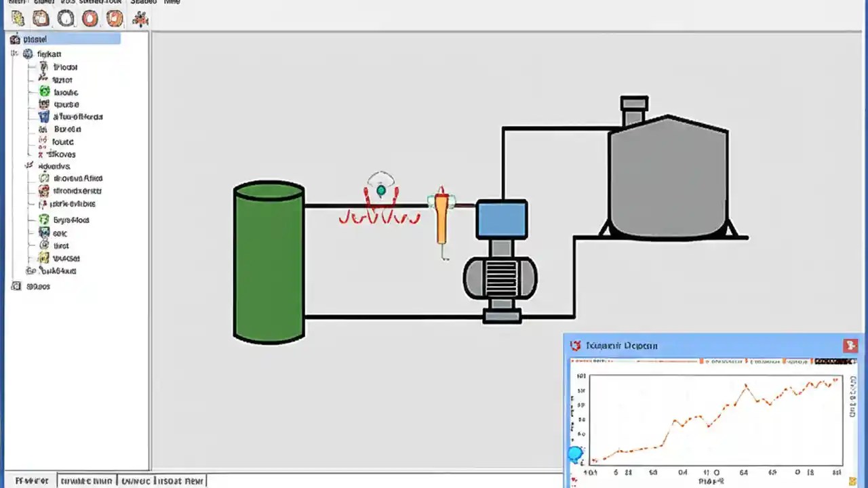Select the red circle toolbar icon
The height and width of the screenshot is (488, 868).
point(90,18)
